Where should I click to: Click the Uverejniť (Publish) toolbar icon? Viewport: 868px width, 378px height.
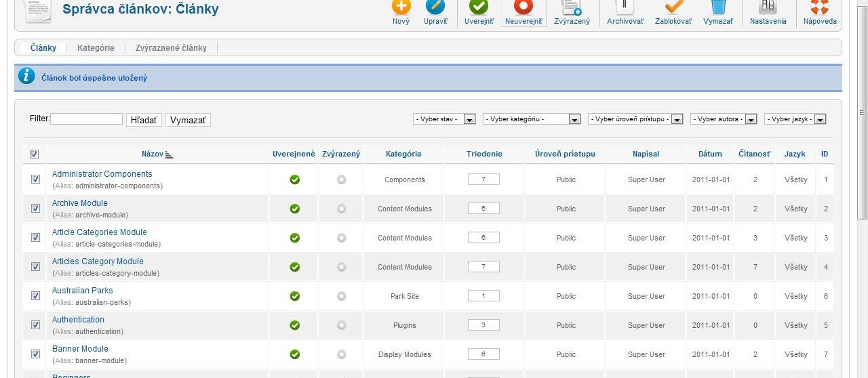click(x=479, y=8)
